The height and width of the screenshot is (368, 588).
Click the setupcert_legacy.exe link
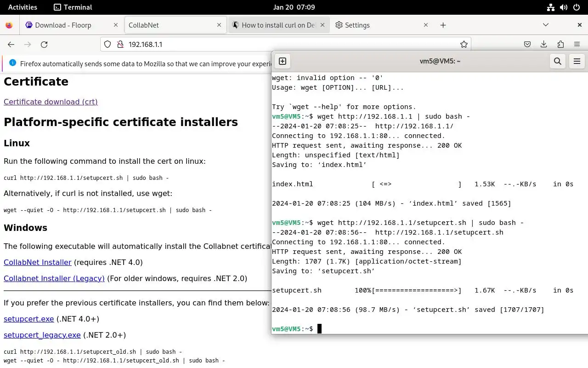click(x=42, y=335)
